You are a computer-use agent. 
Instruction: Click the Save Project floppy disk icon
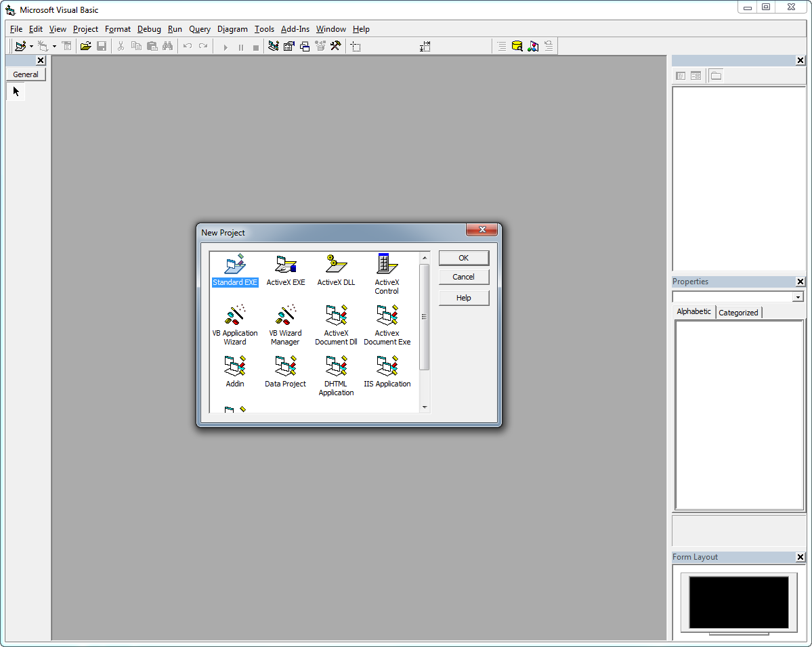[102, 46]
